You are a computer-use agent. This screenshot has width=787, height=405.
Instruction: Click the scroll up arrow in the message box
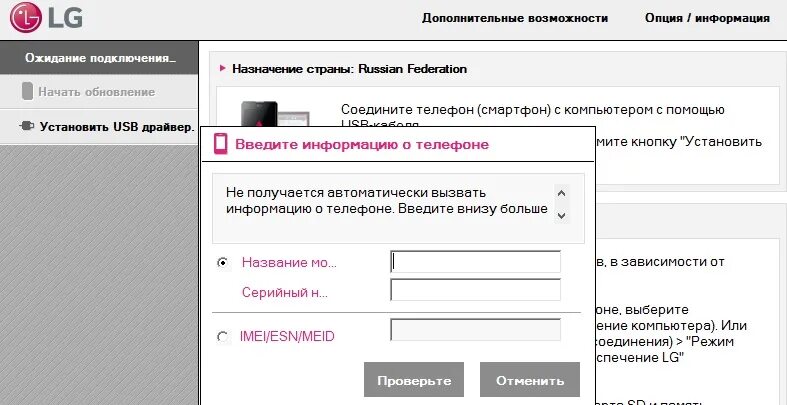562,193
